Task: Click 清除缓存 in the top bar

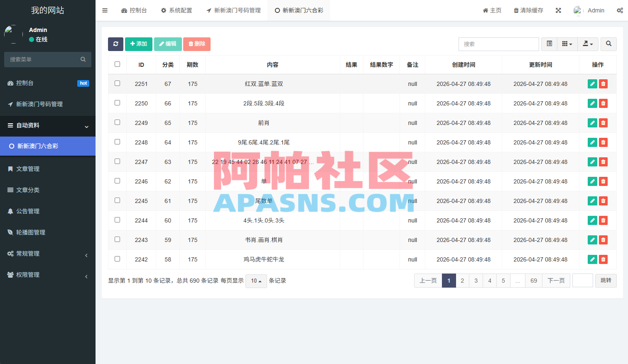Action: coord(528,10)
